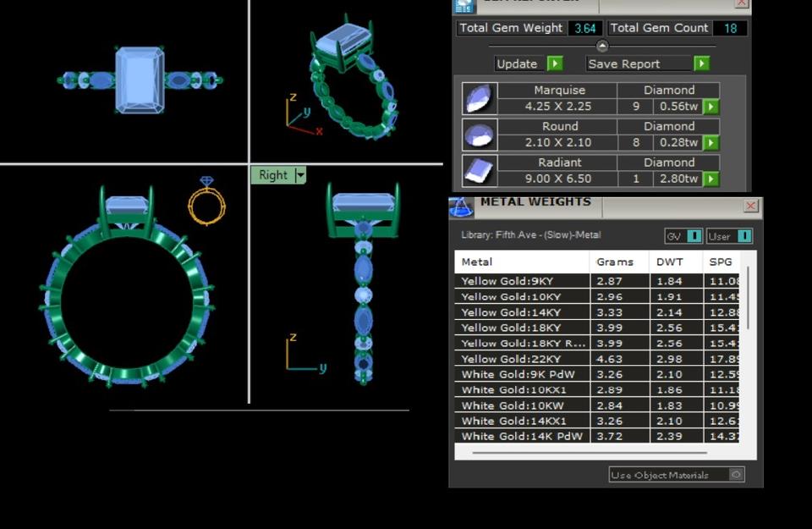The width and height of the screenshot is (812, 529).
Task: Click the Save Report button
Action: pos(647,63)
